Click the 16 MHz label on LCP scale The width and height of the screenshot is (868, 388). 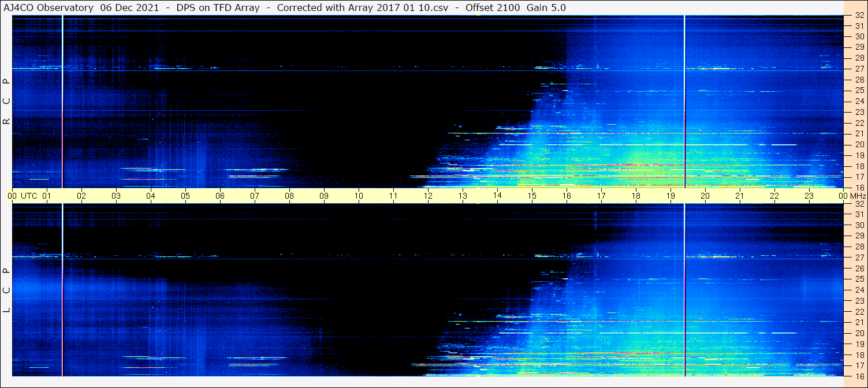(x=859, y=376)
